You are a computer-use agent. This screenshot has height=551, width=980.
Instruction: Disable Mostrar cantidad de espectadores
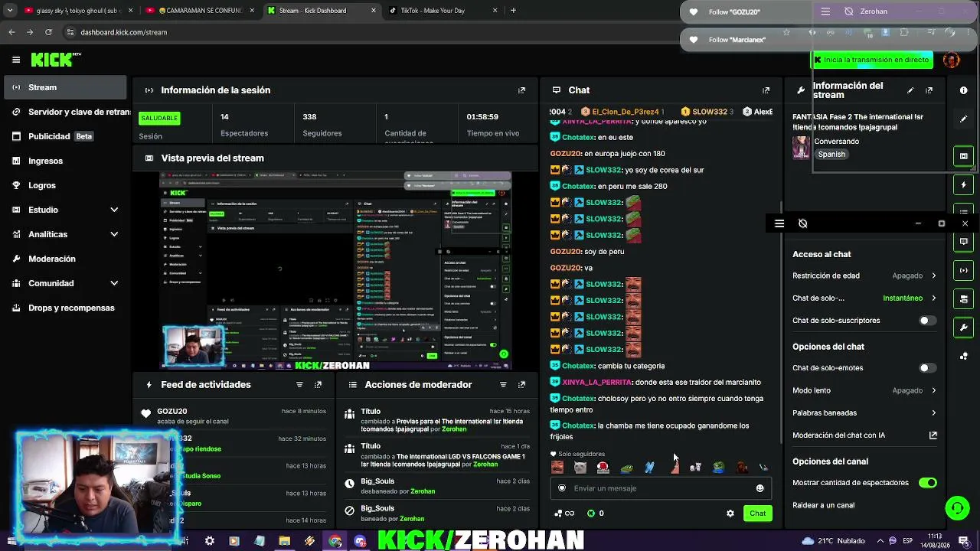tap(927, 483)
